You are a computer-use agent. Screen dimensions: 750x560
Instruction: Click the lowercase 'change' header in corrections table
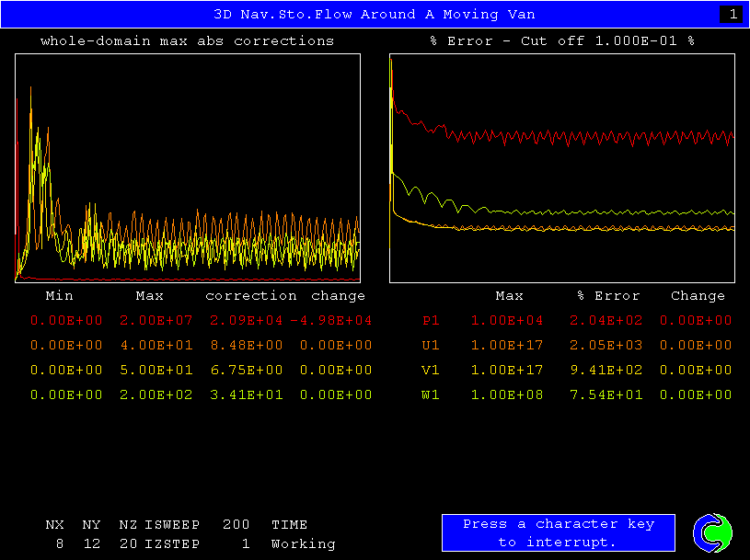coord(338,296)
